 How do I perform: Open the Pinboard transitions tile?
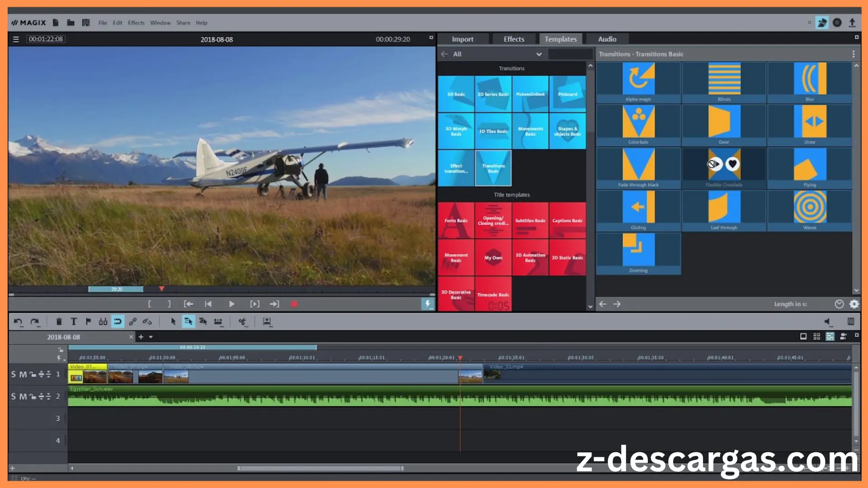(567, 94)
